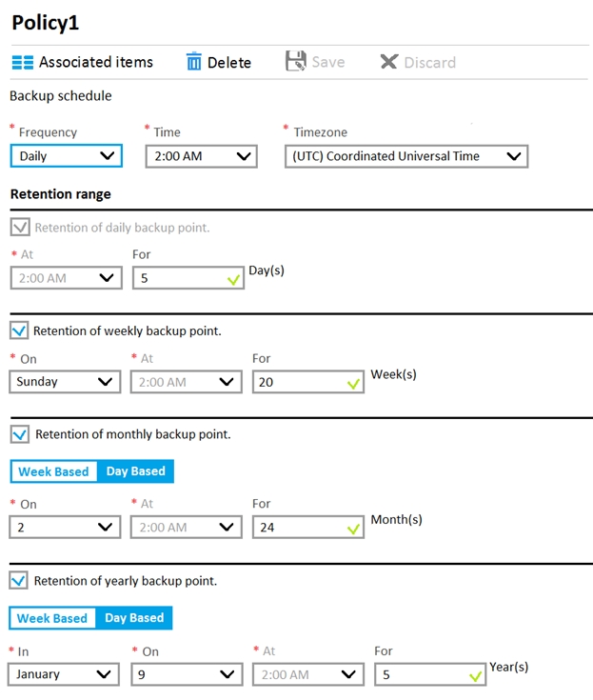Viewport: 593px width, 700px height.
Task: Click the Discard X icon
Action: coord(388,63)
